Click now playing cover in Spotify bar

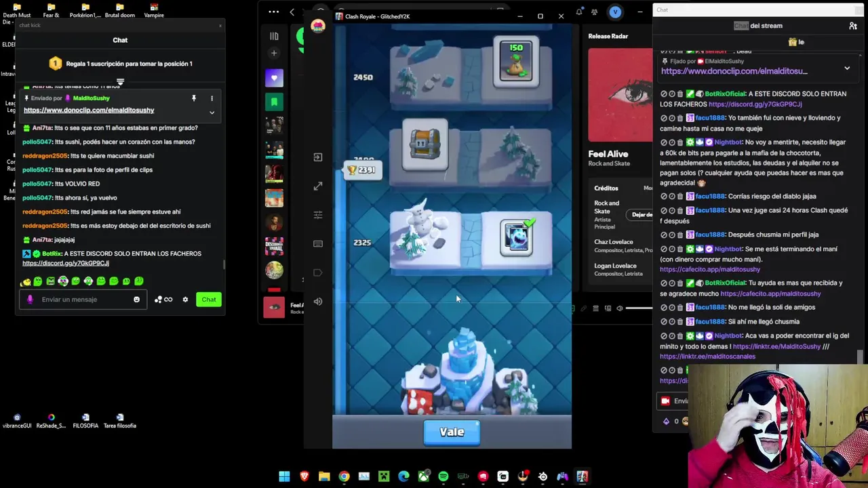tap(274, 307)
